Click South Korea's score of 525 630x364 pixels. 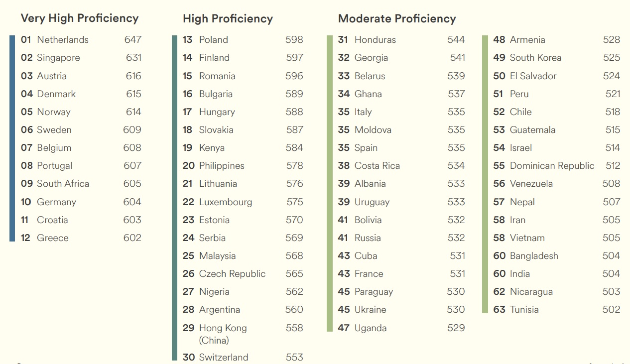pyautogui.click(x=612, y=58)
